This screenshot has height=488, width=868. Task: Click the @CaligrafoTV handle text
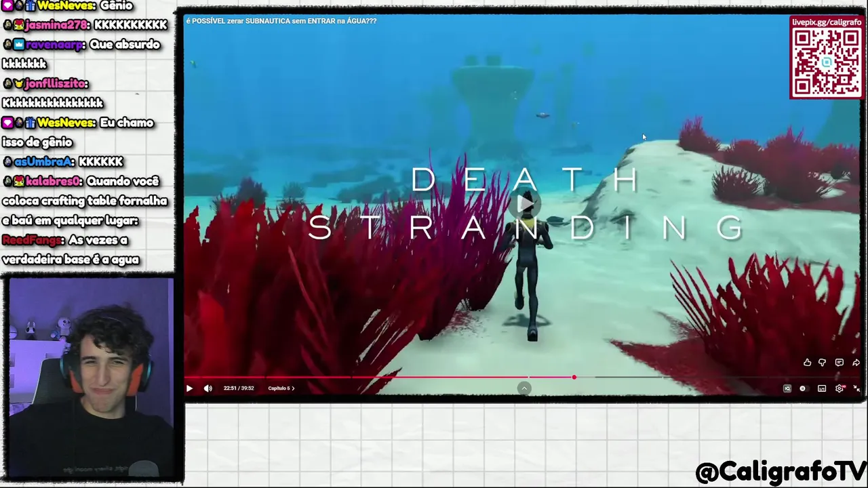coord(781,472)
